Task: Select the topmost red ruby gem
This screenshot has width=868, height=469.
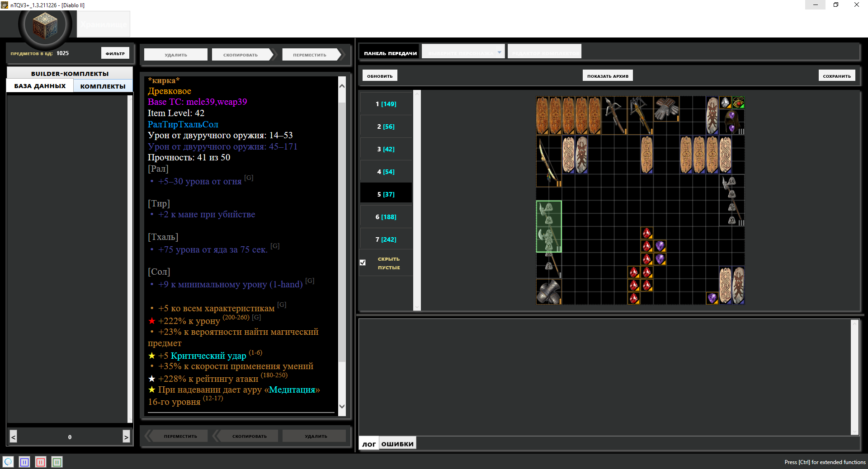Action: pos(647,233)
